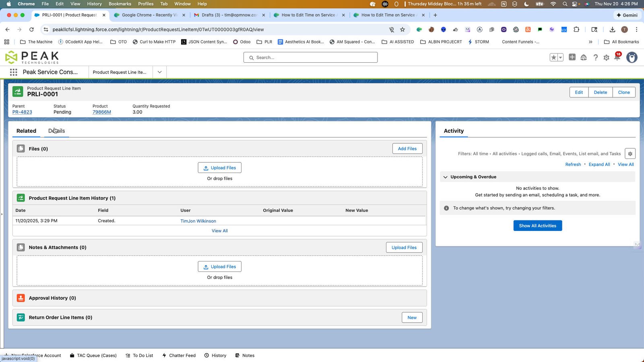
Task: Open Salesforce Help question mark icon
Action: pyautogui.click(x=595, y=58)
